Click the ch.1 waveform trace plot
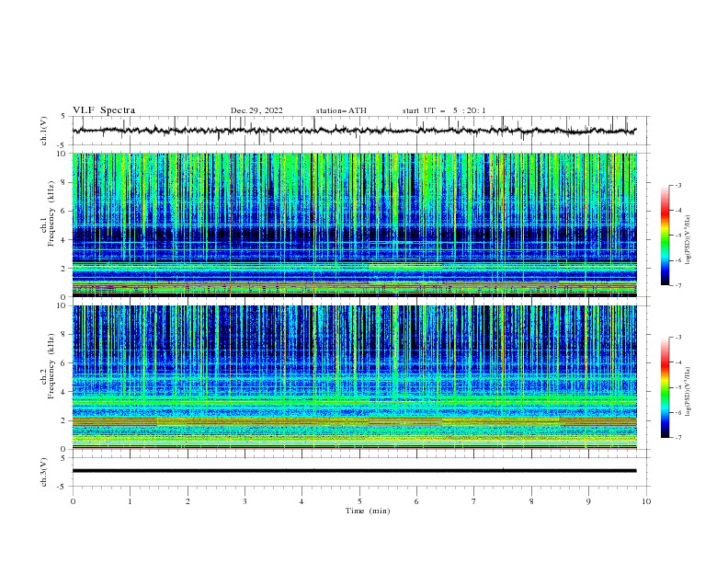Image resolution: width=728 pixels, height=563 pixels. [x=354, y=131]
